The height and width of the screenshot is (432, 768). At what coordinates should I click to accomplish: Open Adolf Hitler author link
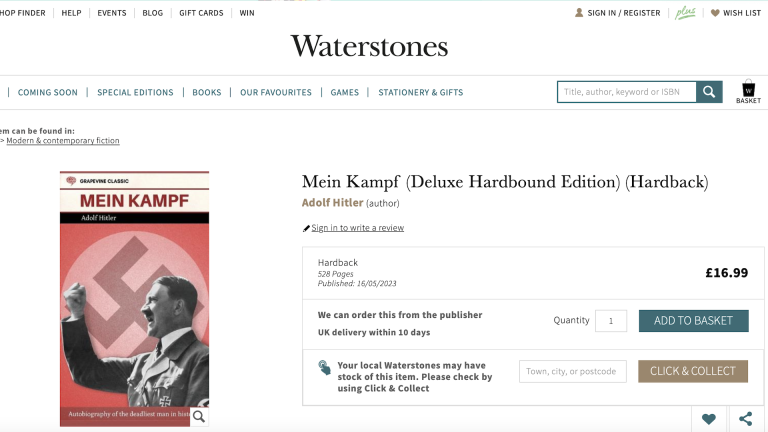click(332, 203)
